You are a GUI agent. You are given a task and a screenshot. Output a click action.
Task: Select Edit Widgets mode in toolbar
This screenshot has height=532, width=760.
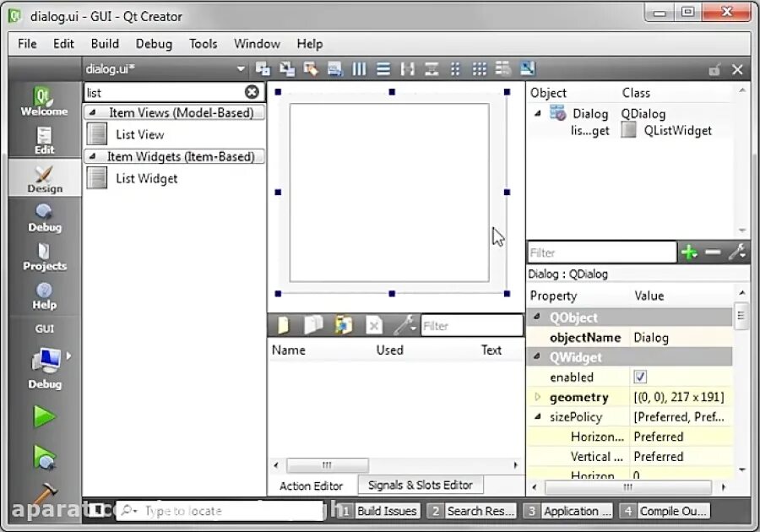[263, 68]
